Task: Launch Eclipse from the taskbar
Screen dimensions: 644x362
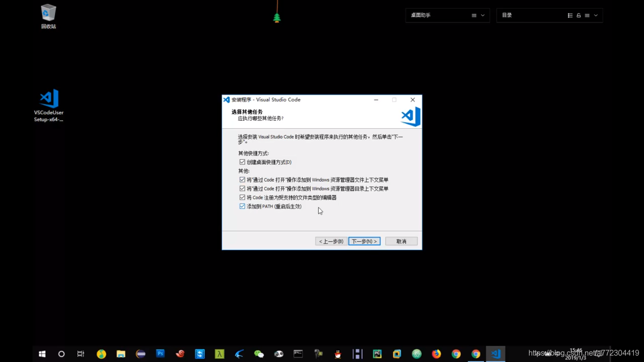Action: (x=140, y=354)
